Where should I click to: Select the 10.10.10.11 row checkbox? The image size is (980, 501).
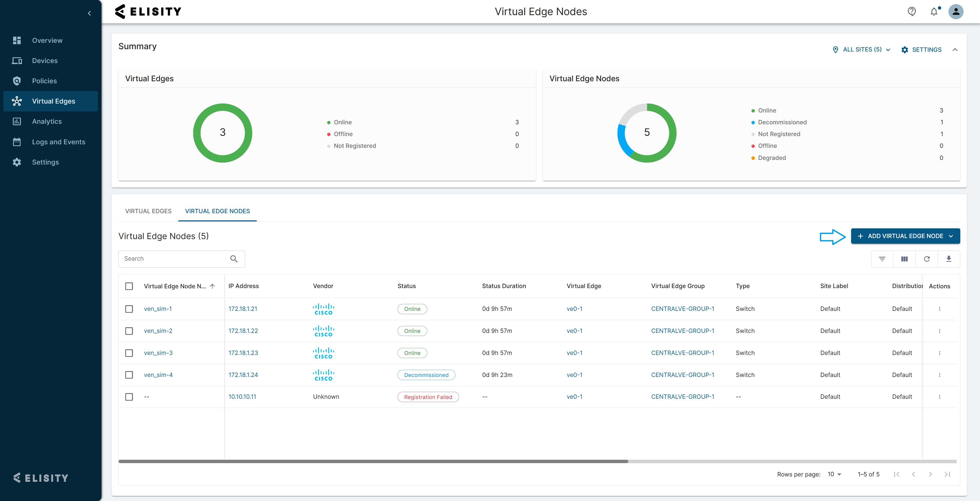[129, 397]
